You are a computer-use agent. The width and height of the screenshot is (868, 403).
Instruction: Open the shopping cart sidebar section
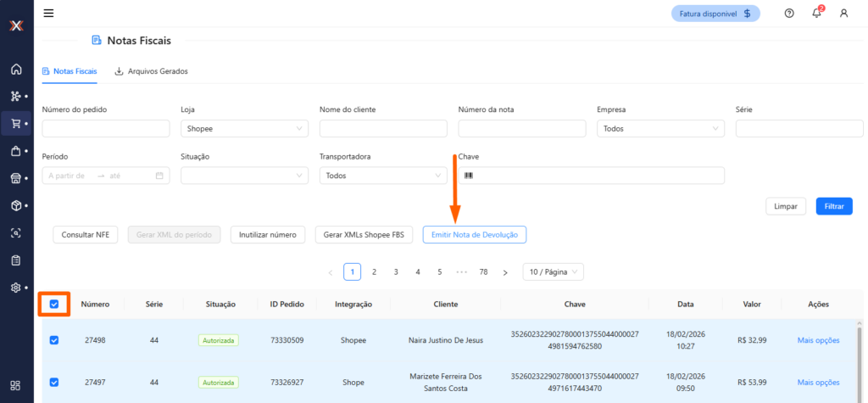tap(15, 123)
